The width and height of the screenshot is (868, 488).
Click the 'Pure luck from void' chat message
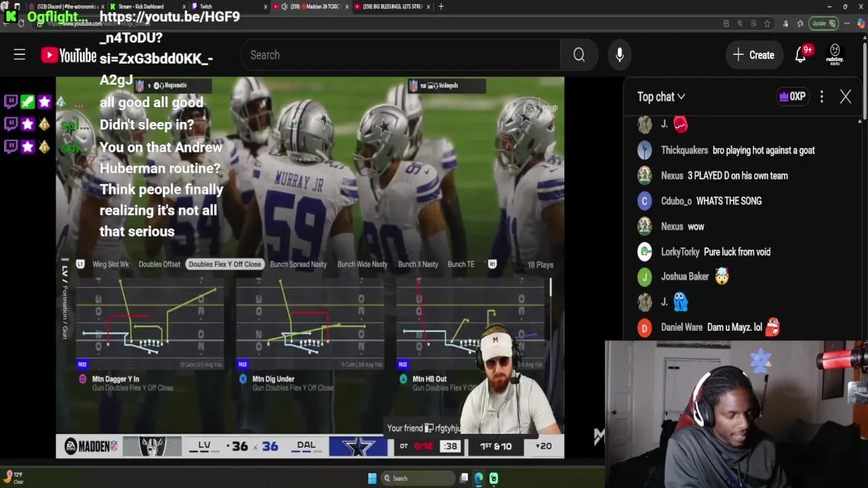pyautogui.click(x=736, y=252)
